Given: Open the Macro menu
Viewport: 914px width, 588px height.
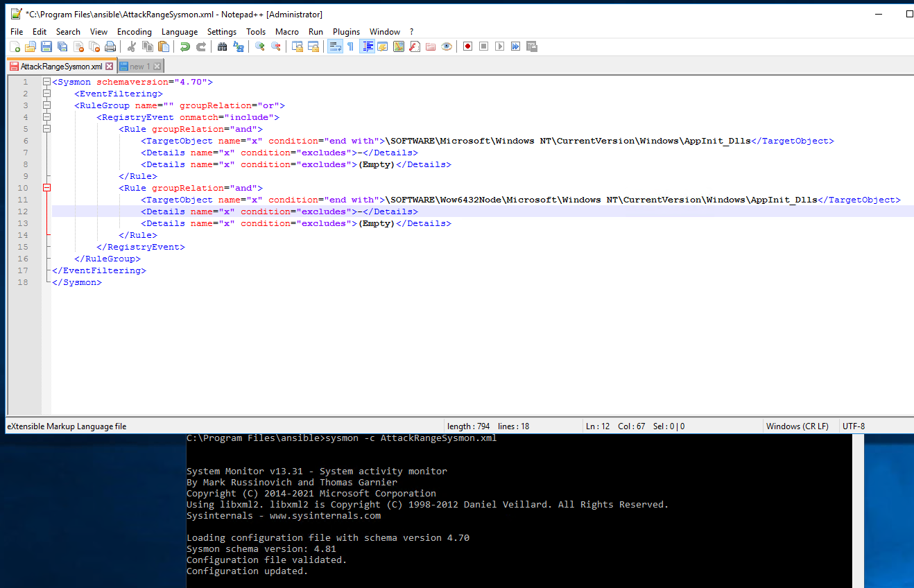Looking at the screenshot, I should coord(286,32).
